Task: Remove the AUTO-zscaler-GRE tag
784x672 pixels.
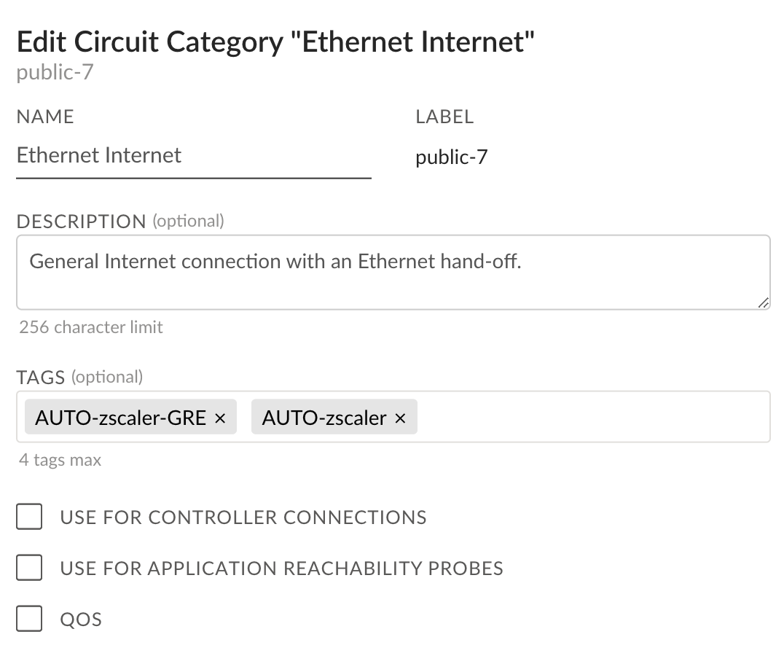Action: coord(220,418)
